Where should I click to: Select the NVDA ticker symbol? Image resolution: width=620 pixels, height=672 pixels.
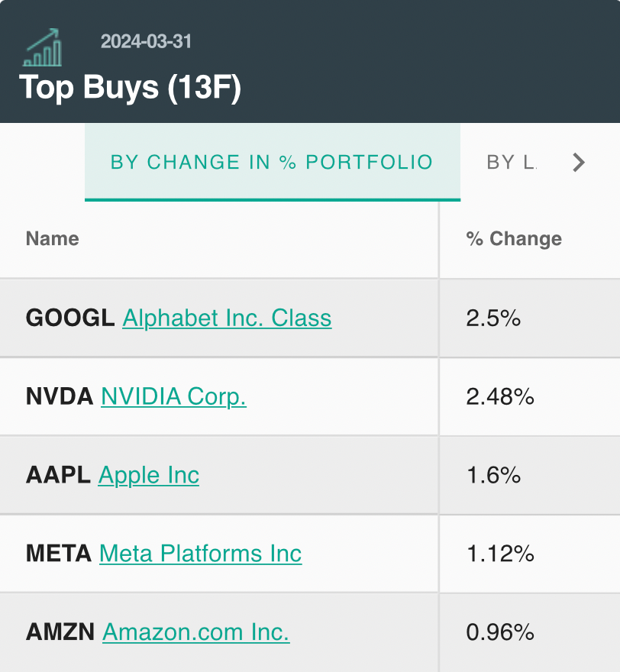click(60, 396)
